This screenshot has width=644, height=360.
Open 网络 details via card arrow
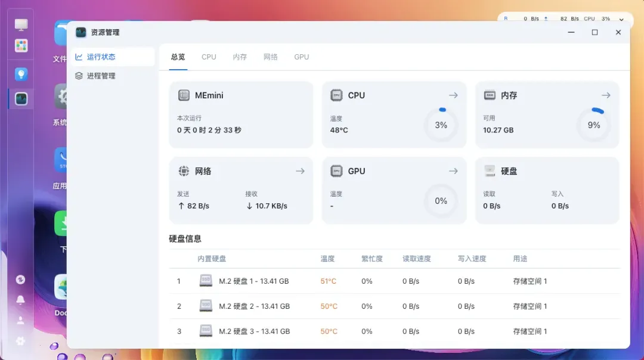point(300,171)
